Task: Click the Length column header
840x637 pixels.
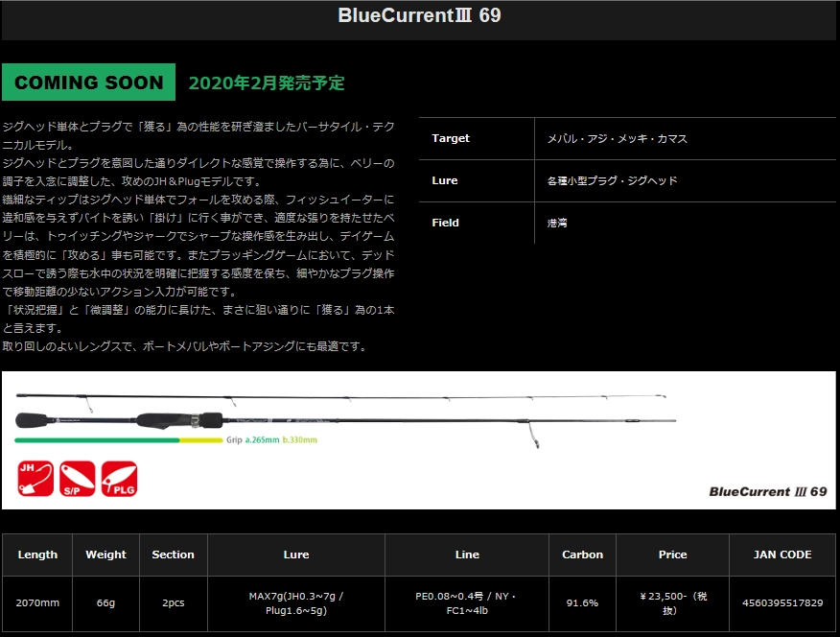Action: point(37,554)
